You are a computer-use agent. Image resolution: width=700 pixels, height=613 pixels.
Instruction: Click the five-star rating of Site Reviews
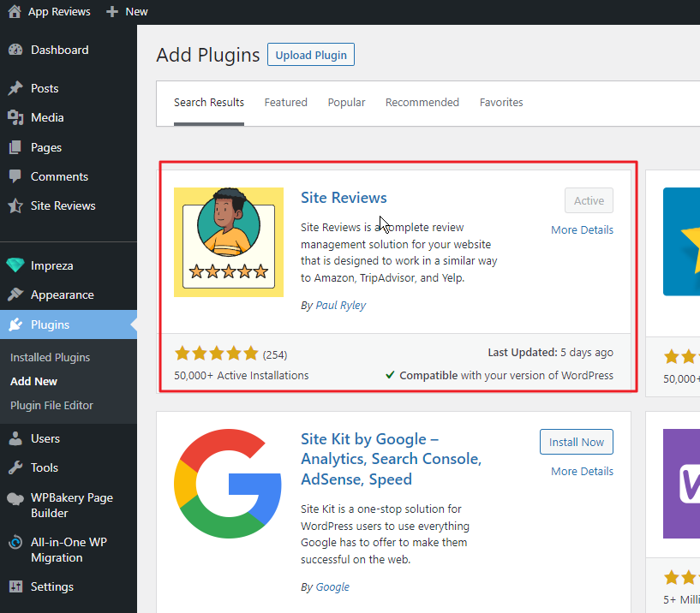tap(217, 354)
